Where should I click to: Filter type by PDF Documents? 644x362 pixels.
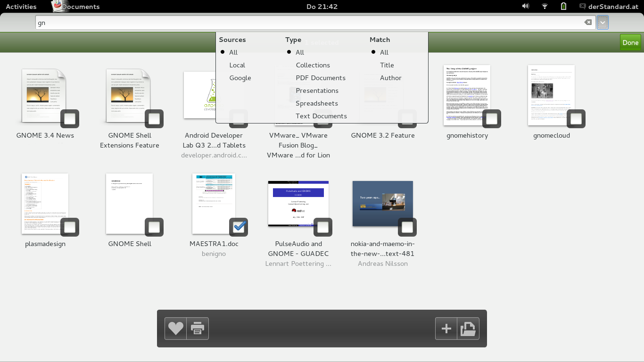tap(321, 78)
